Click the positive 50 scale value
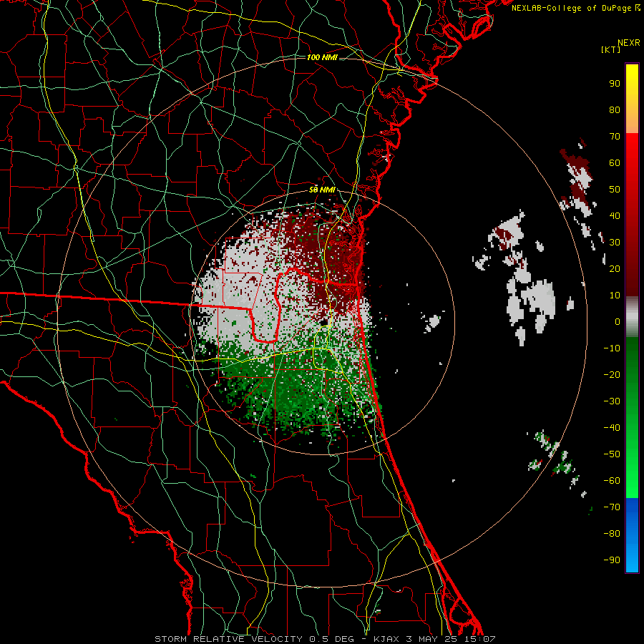The width and height of the screenshot is (644, 644). point(615,190)
